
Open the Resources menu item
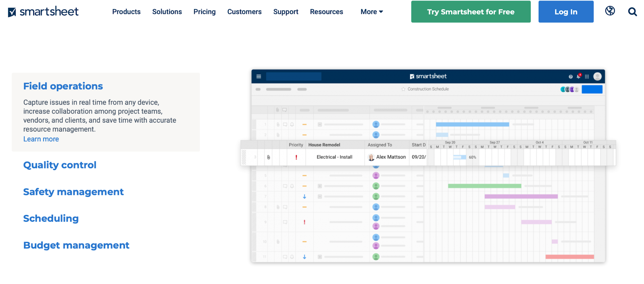pyautogui.click(x=326, y=12)
